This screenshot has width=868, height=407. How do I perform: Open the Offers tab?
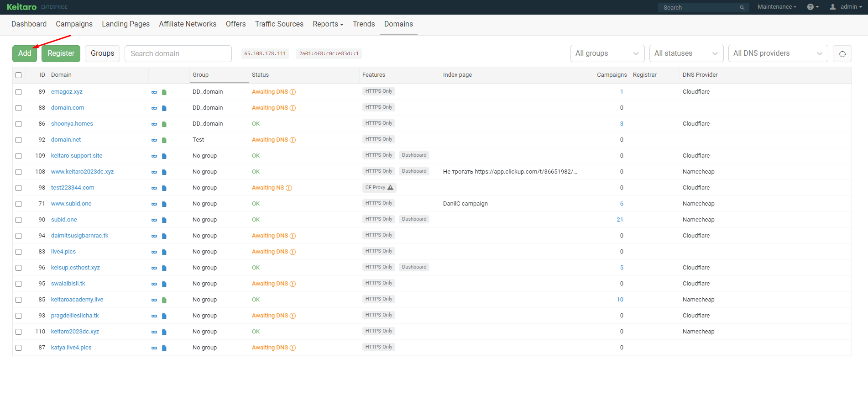(236, 24)
